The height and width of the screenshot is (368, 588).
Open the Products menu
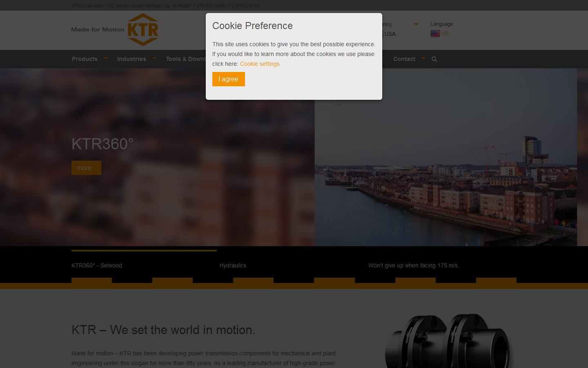[85, 59]
